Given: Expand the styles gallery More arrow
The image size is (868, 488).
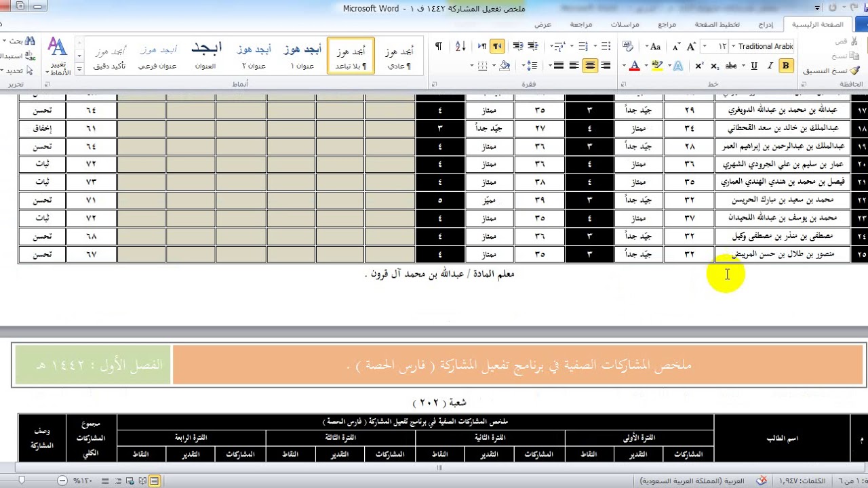Looking at the screenshot, I should point(80,68).
